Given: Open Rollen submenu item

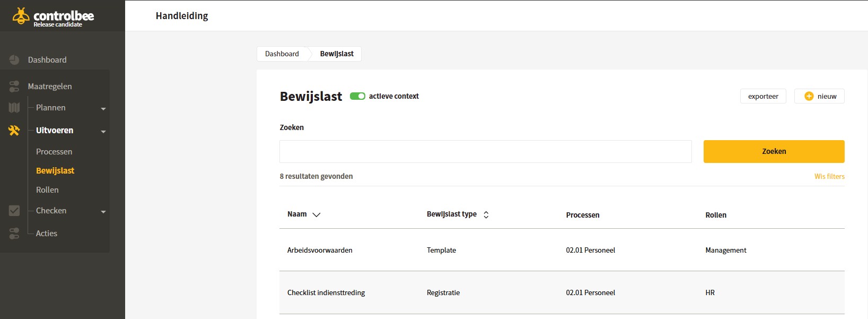Looking at the screenshot, I should [47, 189].
